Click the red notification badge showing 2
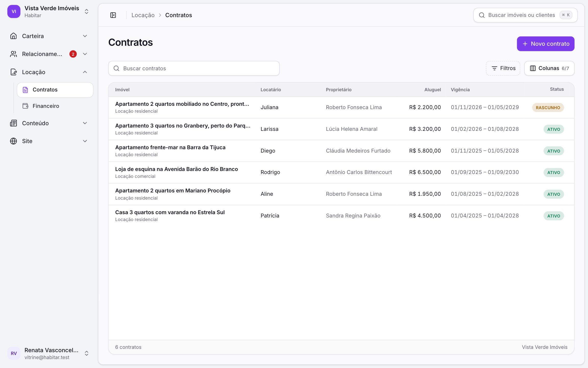This screenshot has height=368, width=588. [x=73, y=54]
